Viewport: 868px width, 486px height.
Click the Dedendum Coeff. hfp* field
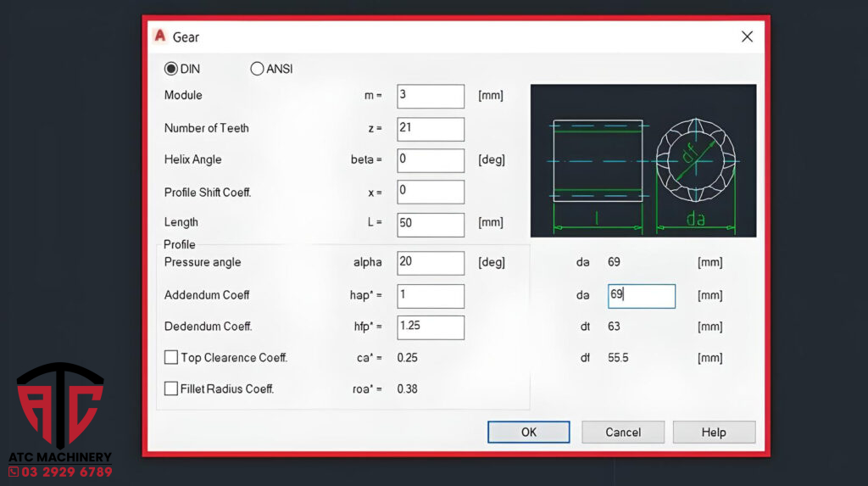click(x=430, y=327)
